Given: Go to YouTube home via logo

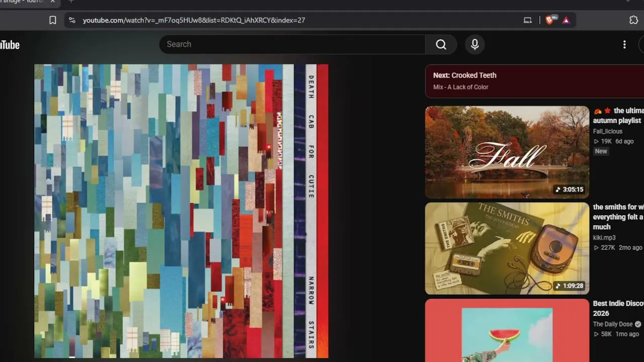Looking at the screenshot, I should tap(10, 45).
